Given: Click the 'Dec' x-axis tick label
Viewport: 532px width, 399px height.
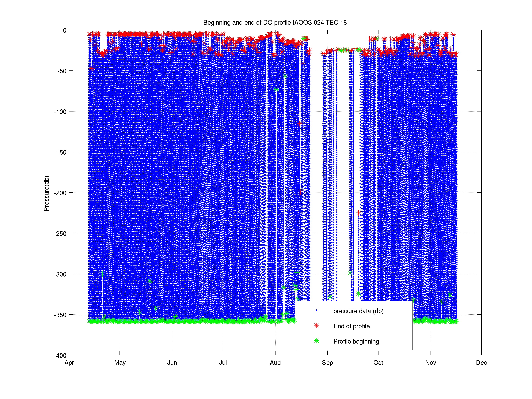Looking at the screenshot, I should (x=481, y=363).
